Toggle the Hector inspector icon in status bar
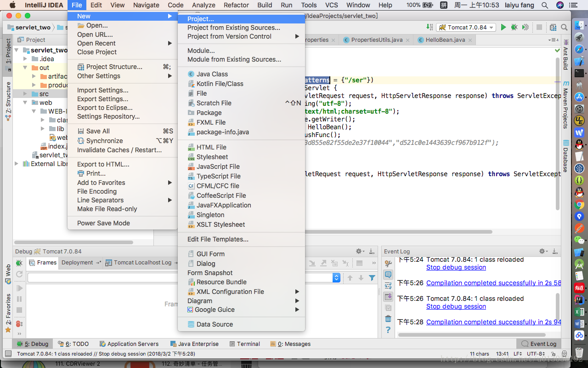Image resolution: width=588 pixels, height=368 pixels. point(564,354)
